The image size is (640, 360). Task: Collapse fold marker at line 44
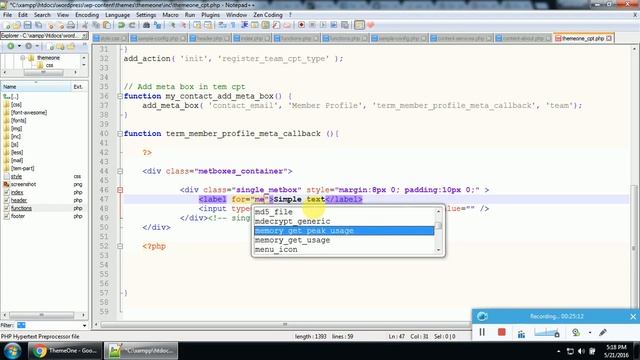[x=120, y=171]
